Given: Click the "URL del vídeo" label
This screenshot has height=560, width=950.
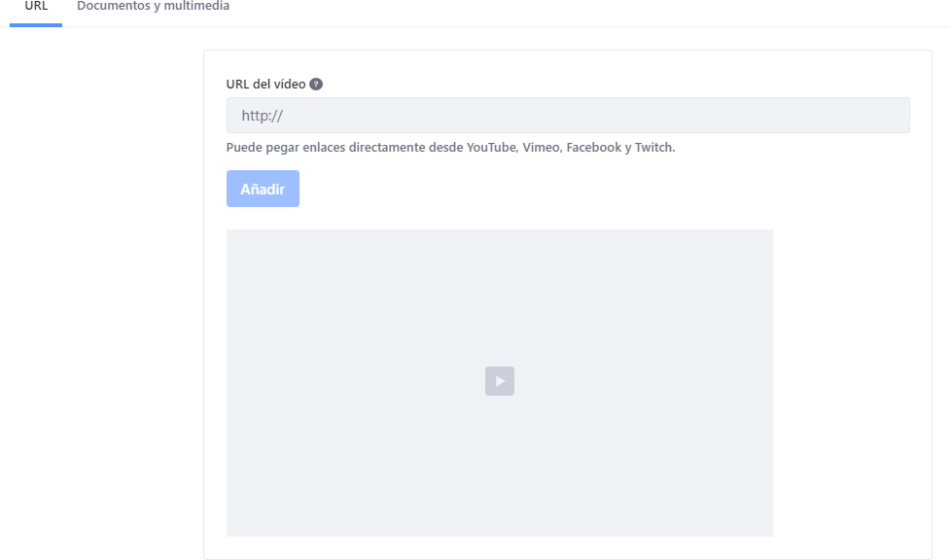Looking at the screenshot, I should pyautogui.click(x=266, y=85).
